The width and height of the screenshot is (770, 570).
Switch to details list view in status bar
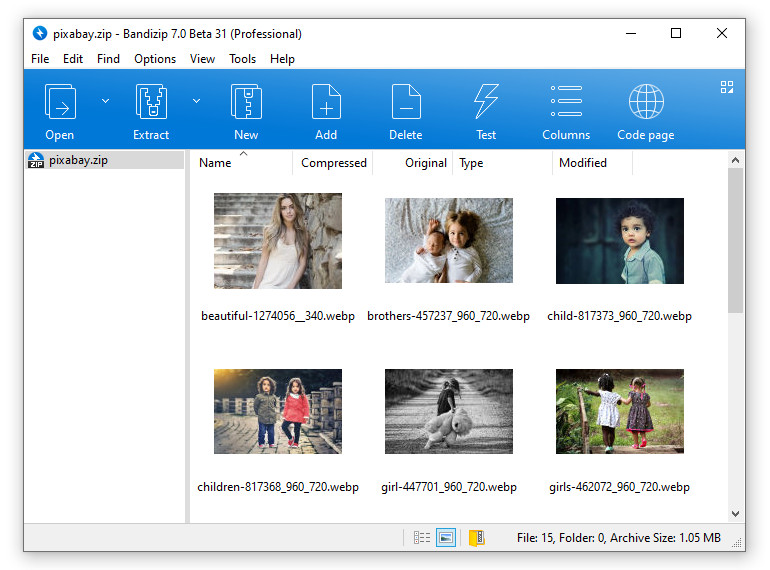click(x=422, y=538)
